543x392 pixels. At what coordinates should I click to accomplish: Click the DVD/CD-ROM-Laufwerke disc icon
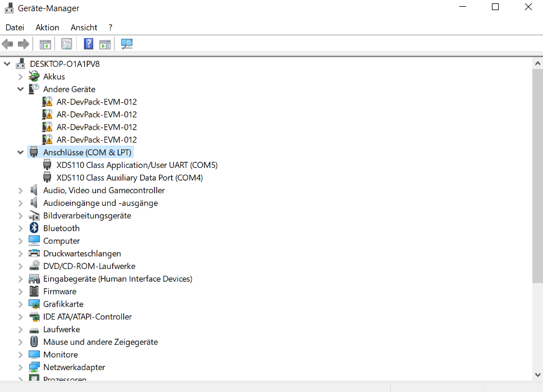(x=34, y=266)
